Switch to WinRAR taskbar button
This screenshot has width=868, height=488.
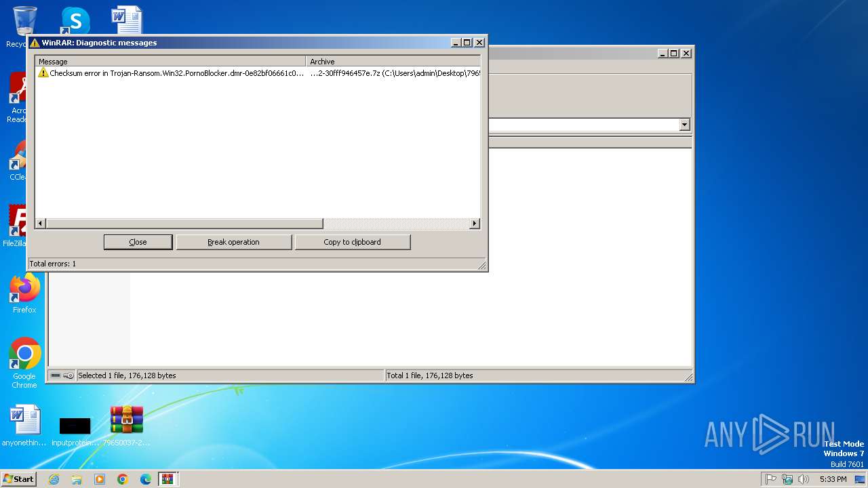(x=167, y=479)
